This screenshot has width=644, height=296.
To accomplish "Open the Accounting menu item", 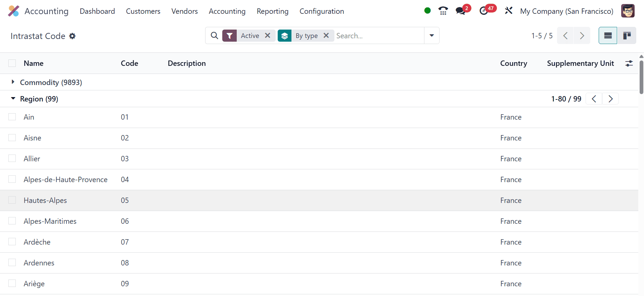I will (227, 11).
